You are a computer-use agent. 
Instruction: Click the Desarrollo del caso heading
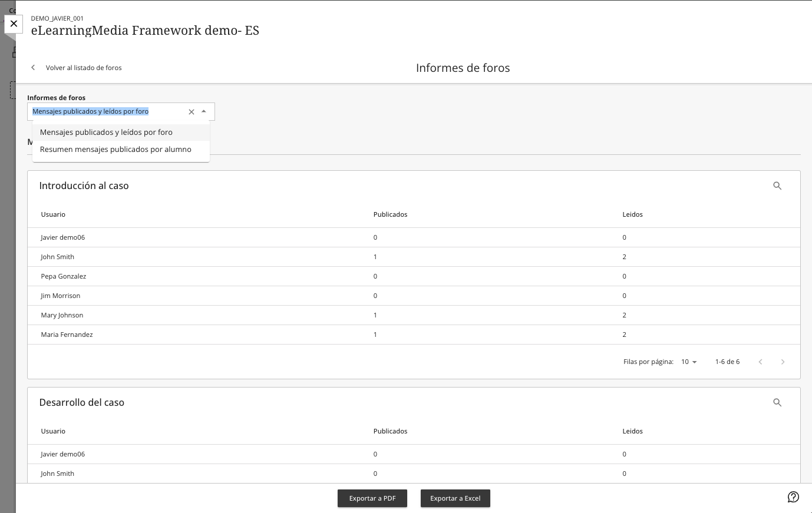(x=82, y=402)
